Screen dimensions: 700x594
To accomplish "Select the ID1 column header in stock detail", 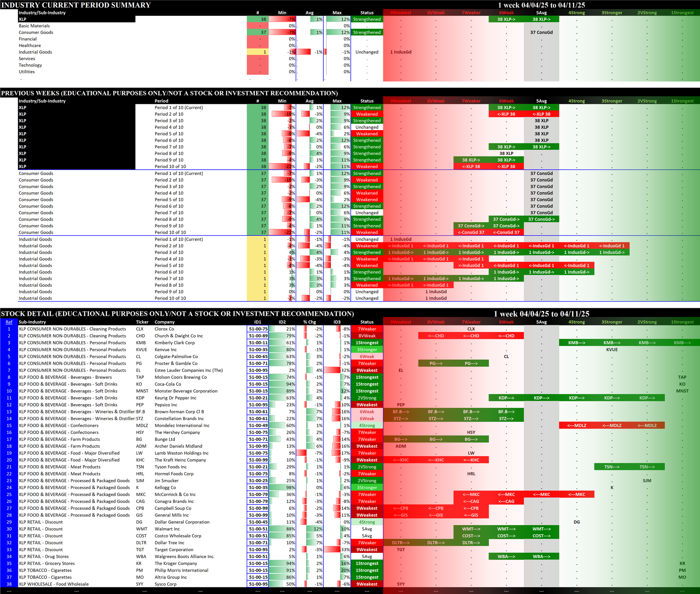I will point(258,322).
